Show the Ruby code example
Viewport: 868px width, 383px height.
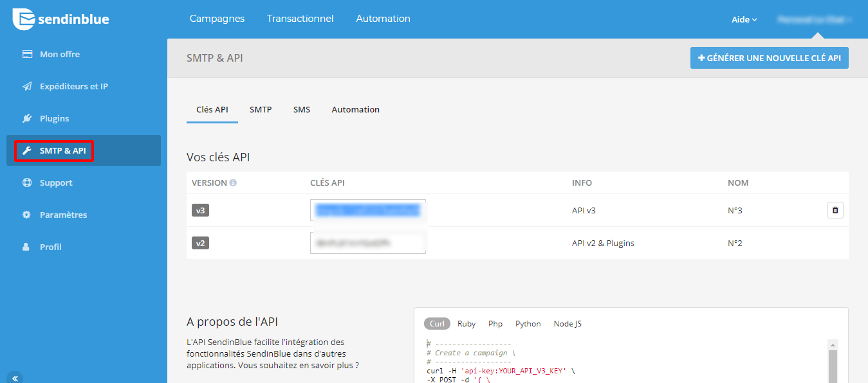(467, 324)
